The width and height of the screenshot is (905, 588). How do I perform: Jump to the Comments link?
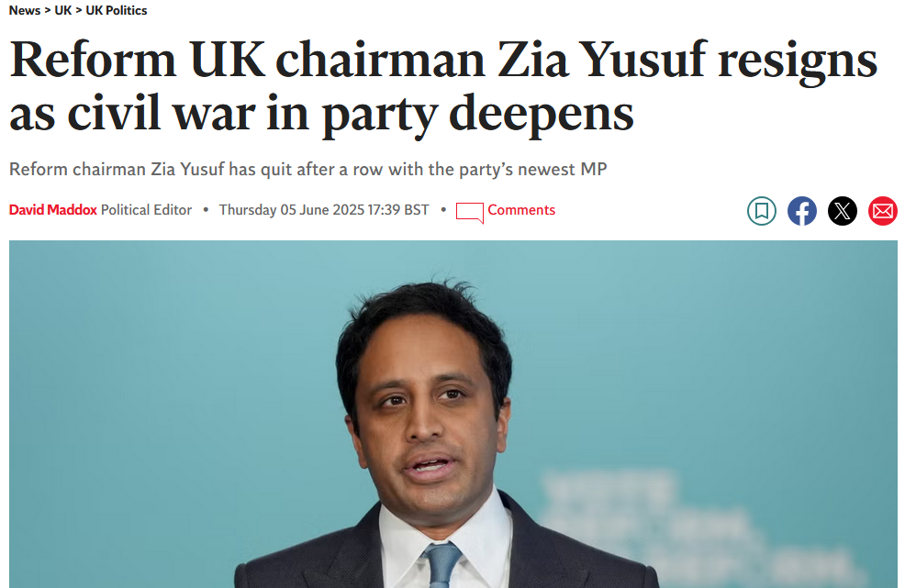[521, 210]
